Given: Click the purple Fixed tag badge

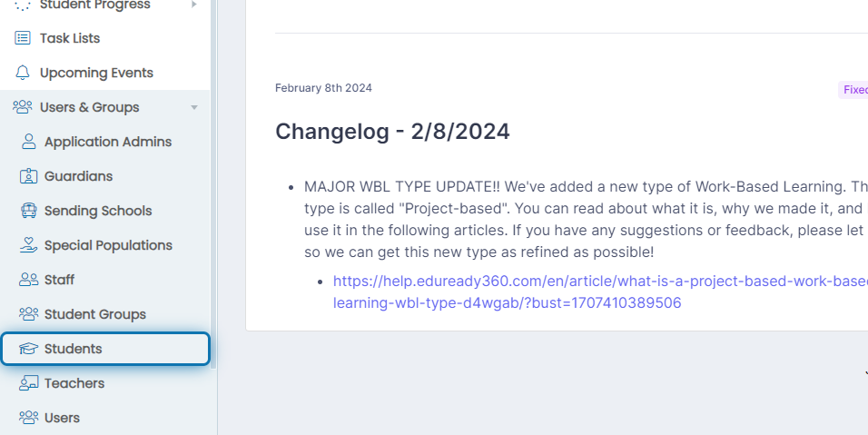Looking at the screenshot, I should pos(853,90).
